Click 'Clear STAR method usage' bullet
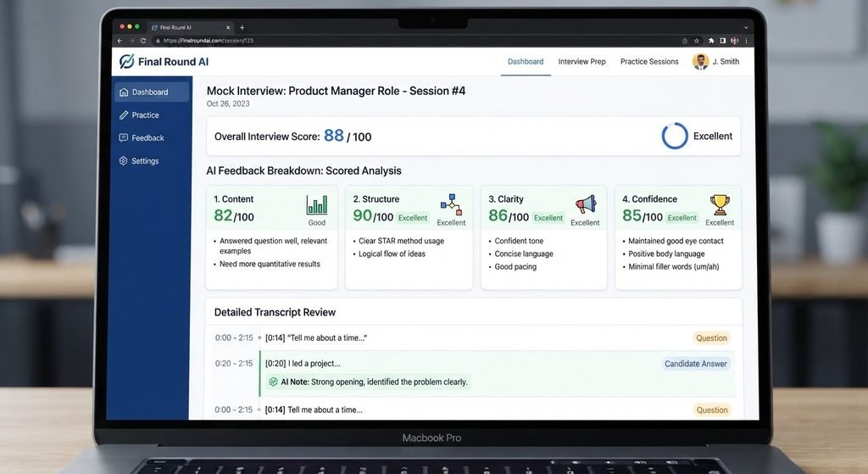The width and height of the screenshot is (868, 474). tap(401, 241)
